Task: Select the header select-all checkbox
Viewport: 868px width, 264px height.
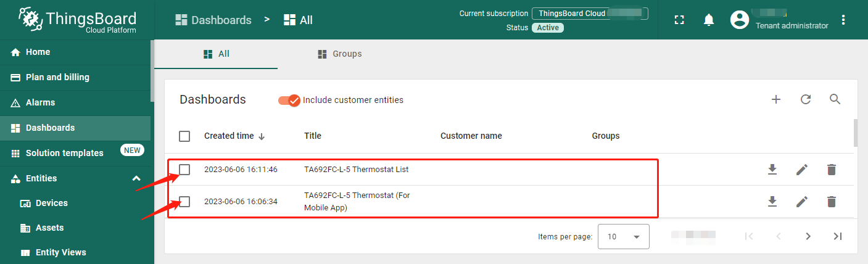Action: [184, 136]
